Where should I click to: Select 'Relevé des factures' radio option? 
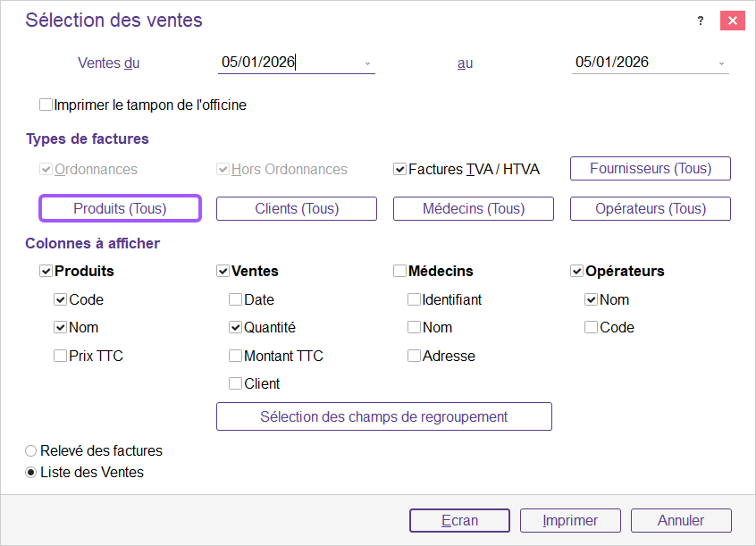pos(31,451)
